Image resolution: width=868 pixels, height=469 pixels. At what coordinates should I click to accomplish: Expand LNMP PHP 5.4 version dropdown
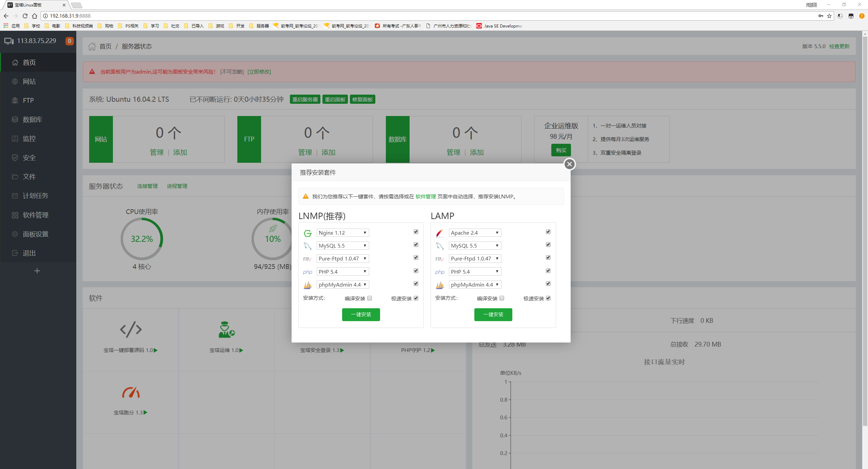click(342, 272)
